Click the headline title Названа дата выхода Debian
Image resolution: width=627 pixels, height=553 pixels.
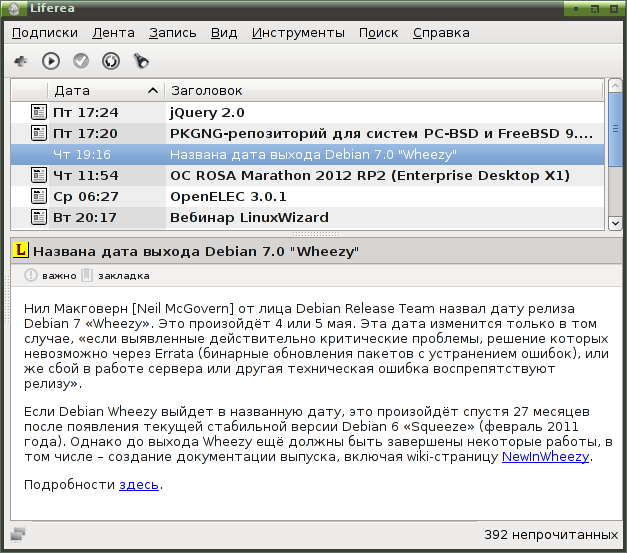[196, 251]
